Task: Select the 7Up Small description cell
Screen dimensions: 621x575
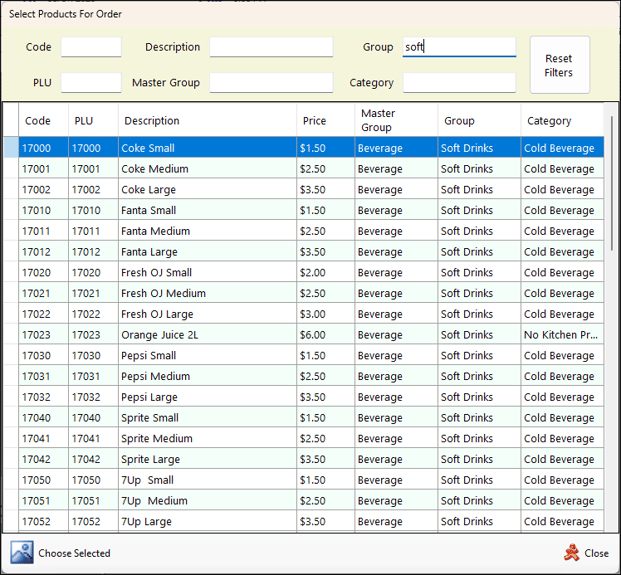Action: [x=207, y=480]
